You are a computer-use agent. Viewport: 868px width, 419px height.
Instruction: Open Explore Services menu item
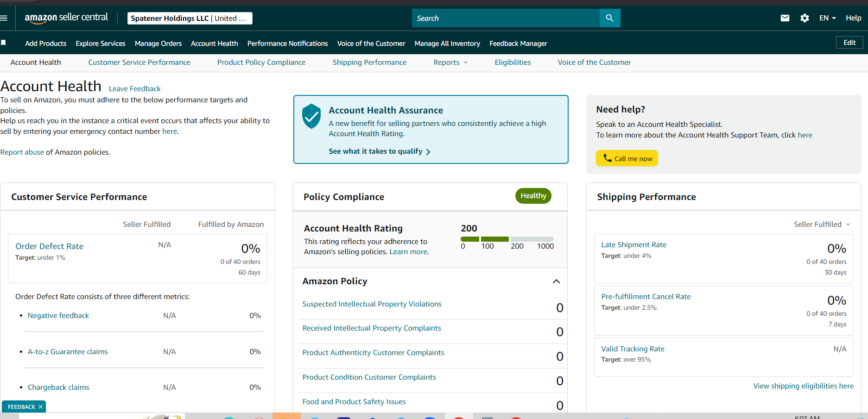(101, 44)
